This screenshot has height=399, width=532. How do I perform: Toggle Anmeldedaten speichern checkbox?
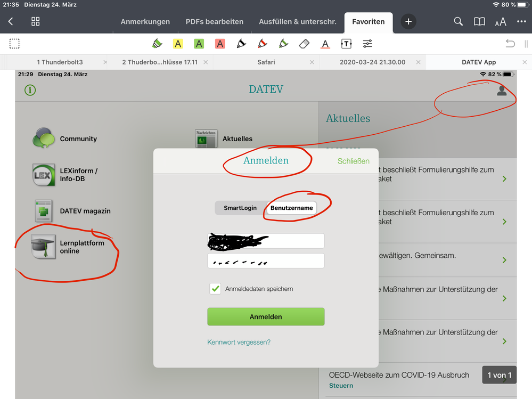(x=215, y=289)
